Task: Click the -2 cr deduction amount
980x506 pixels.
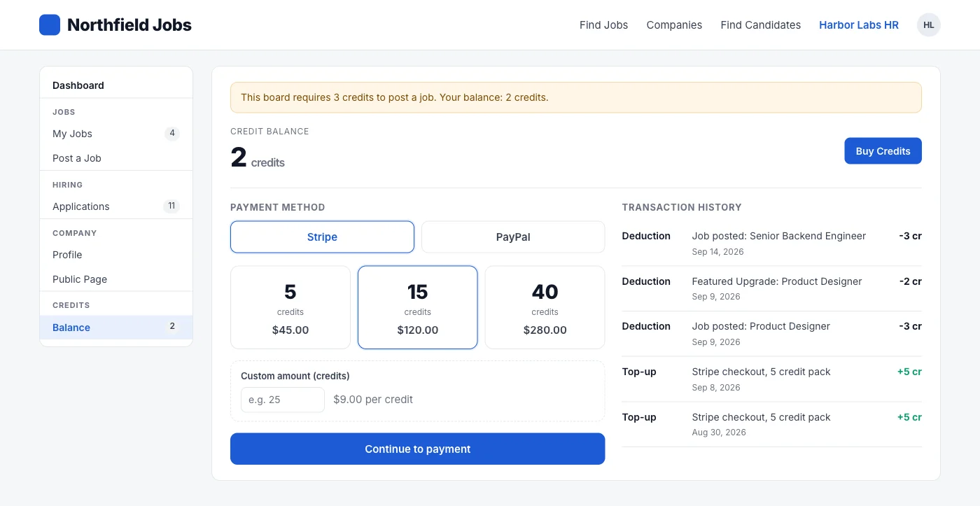Action: [910, 281]
